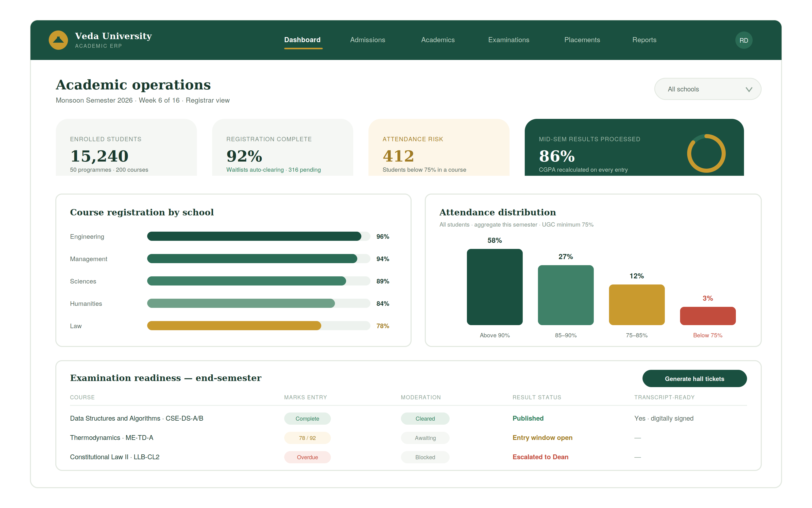Screen dimensions: 812x508
Task: Select Constitutional Law II · LLB-CL2 row
Action: [x=408, y=457]
